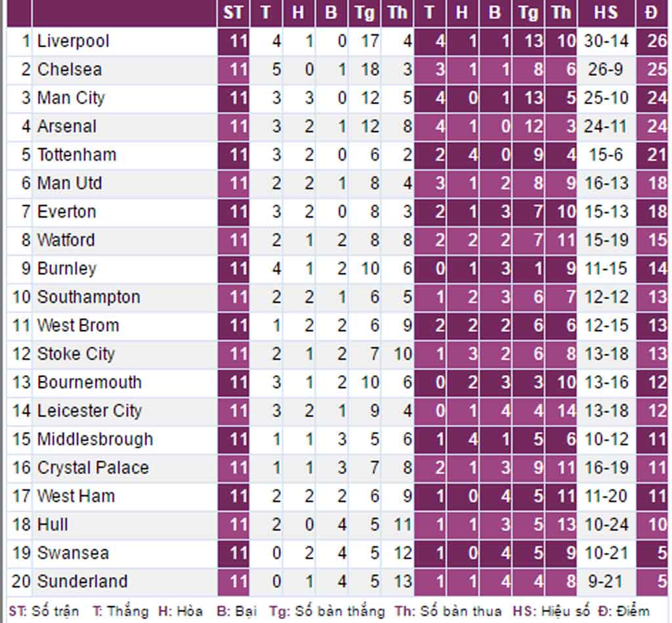Open the Man City entry

pos(71,98)
